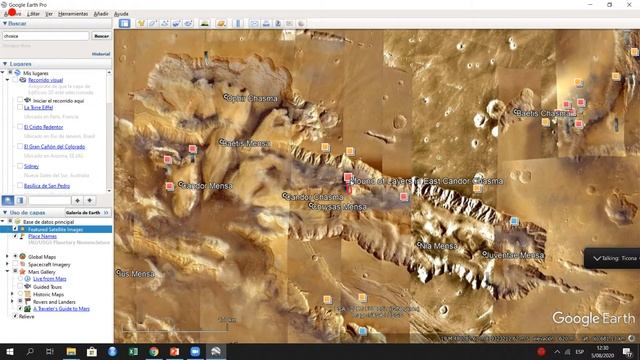640x360 pixels.
Task: Open PowerPoint from the taskbar
Action: coord(174,351)
